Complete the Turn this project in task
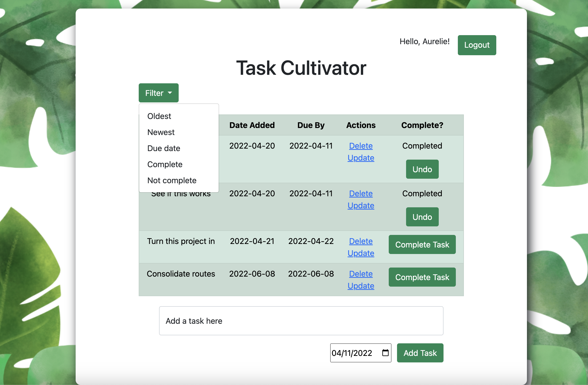Image resolution: width=588 pixels, height=385 pixels. [422, 244]
